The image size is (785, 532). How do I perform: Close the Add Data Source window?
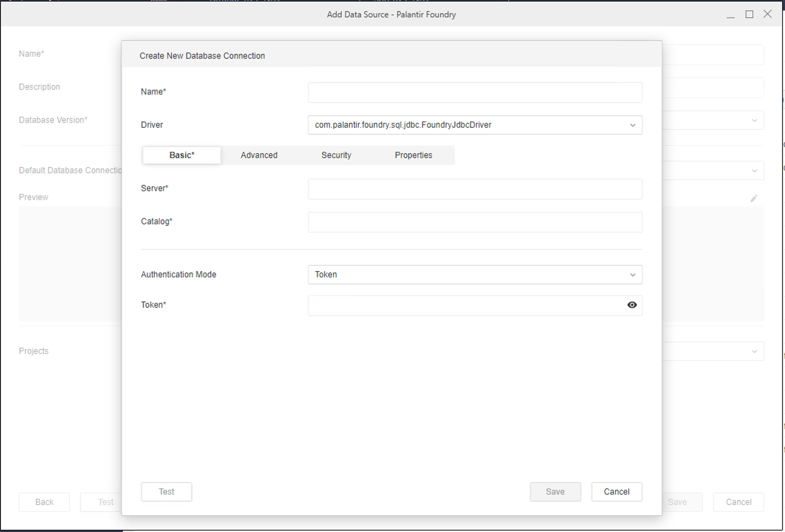tap(767, 14)
